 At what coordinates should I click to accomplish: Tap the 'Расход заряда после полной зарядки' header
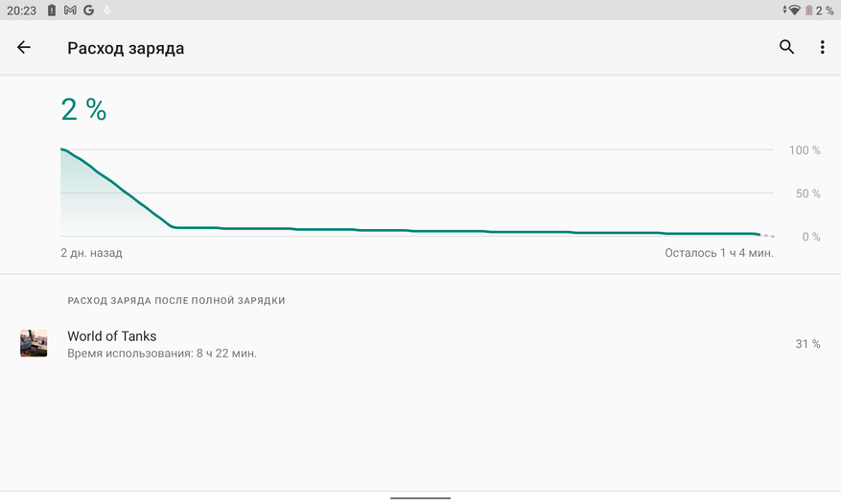tap(175, 300)
